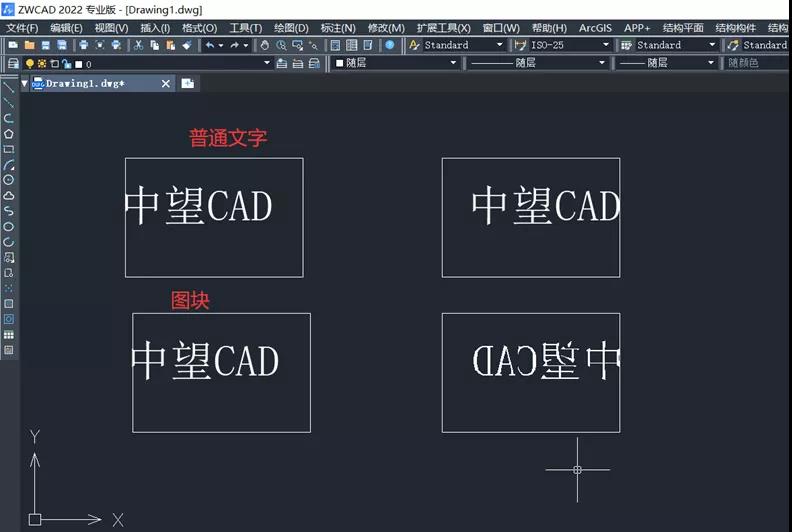
Task: Open the Tool Palettes icon
Action: pos(368,45)
